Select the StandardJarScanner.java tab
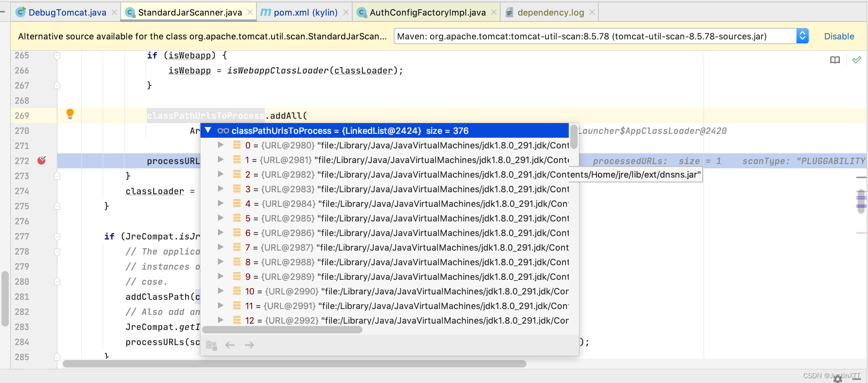Screen dimensions: 868x383 click(190, 12)
